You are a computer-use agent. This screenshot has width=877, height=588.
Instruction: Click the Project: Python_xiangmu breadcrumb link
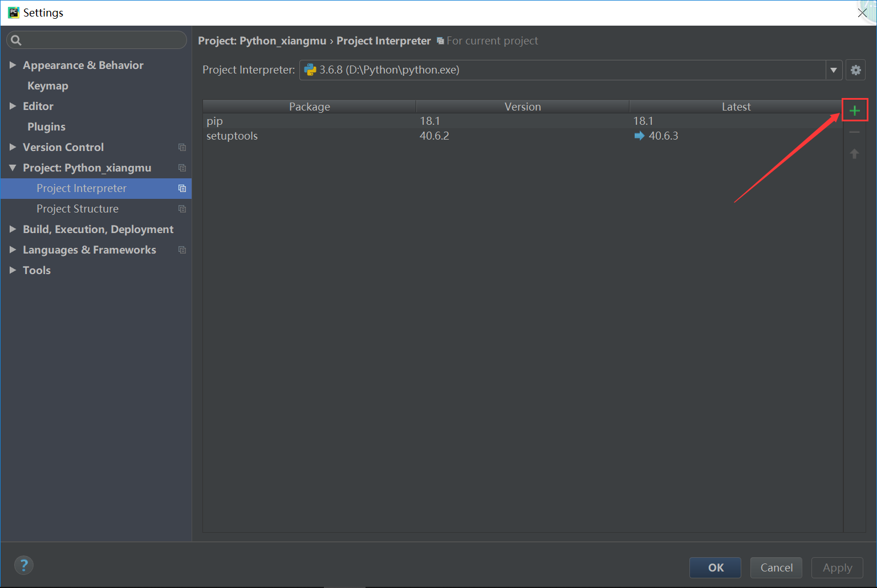[262, 40]
